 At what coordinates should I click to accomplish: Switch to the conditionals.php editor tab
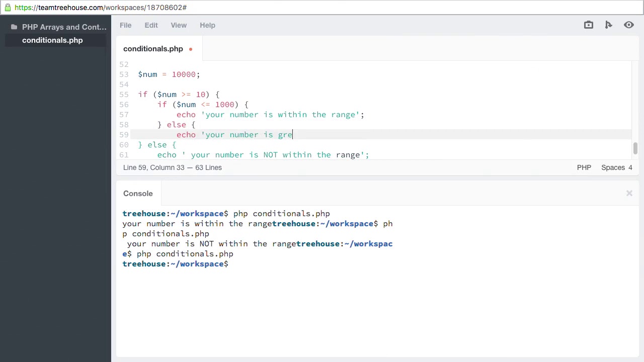tap(153, 49)
